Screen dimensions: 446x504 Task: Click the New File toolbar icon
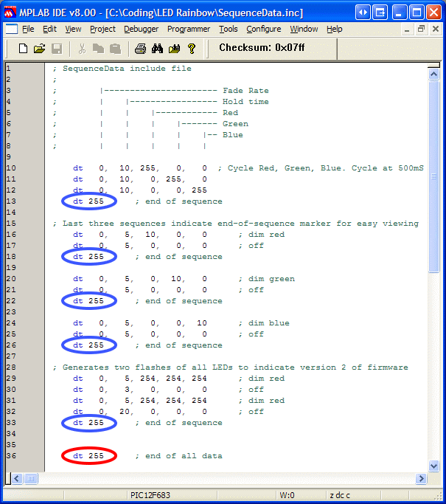(x=23, y=49)
